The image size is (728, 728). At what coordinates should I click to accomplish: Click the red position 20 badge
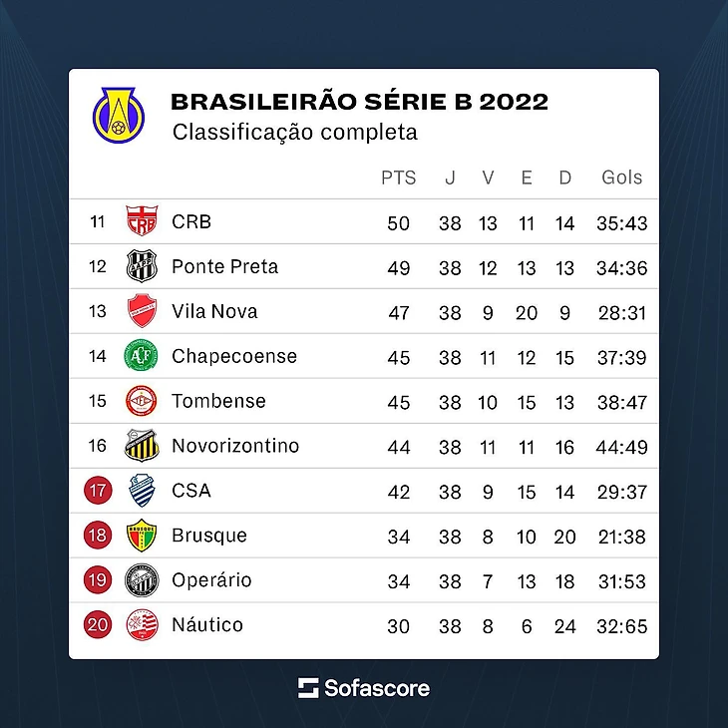coord(98,625)
